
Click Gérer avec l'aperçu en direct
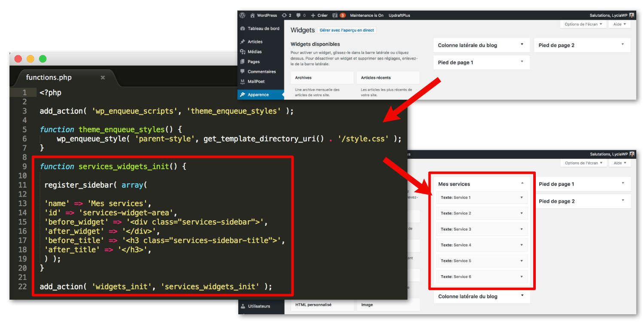346,30
